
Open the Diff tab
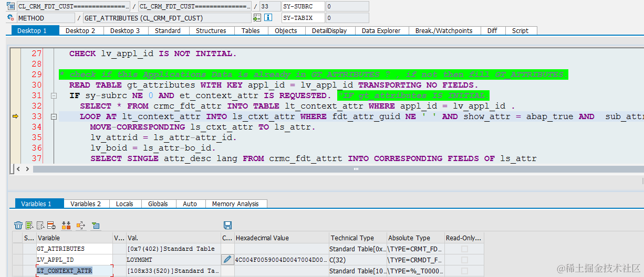click(492, 30)
